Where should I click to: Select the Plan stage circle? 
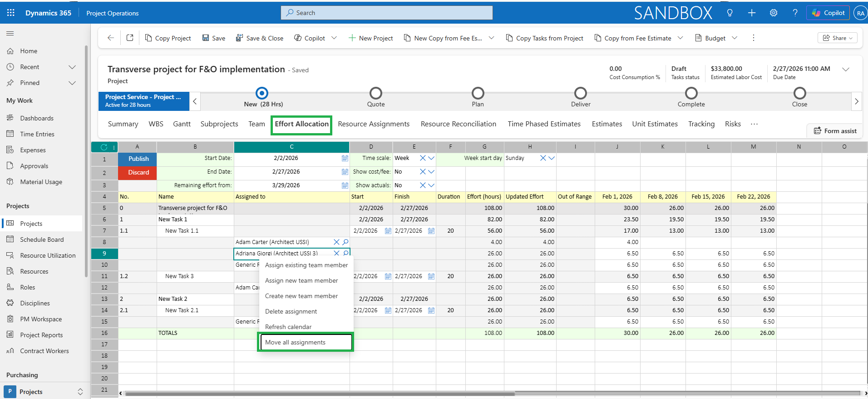[478, 93]
